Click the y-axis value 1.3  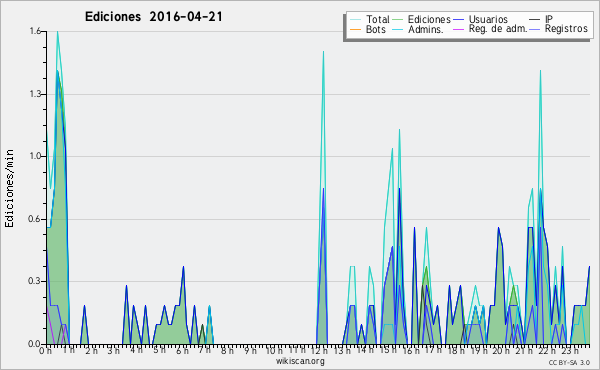click(35, 94)
